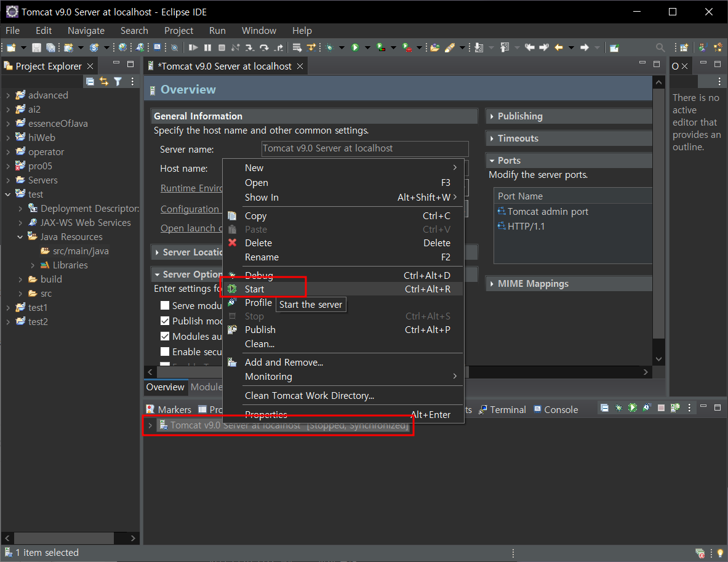The width and height of the screenshot is (728, 562).
Task: Click the New wizard icon in the toolbar
Action: click(x=11, y=47)
